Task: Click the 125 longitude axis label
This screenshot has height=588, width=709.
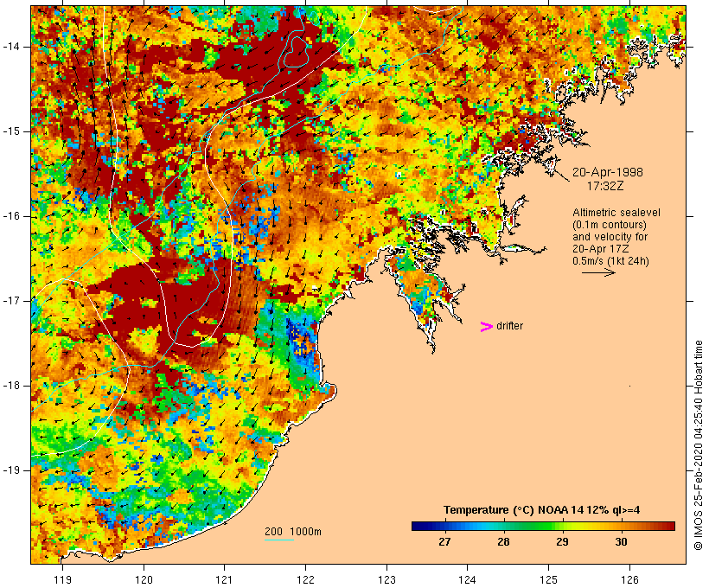Action: [x=549, y=579]
